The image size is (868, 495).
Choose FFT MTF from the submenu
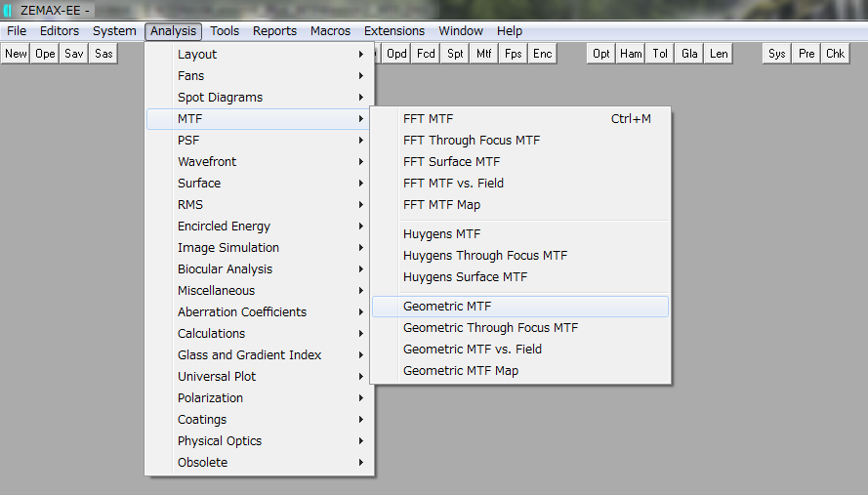(x=520, y=119)
